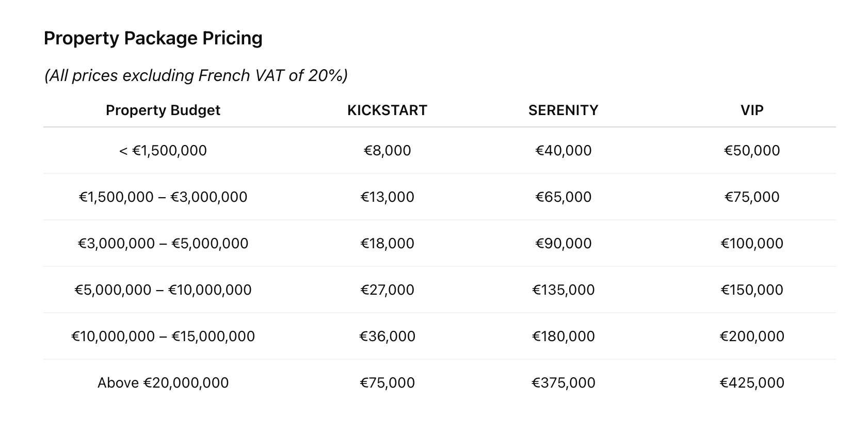Viewport: 868px width, 448px height.
Task: Click the €13,000 Kickstart price
Action: (x=387, y=197)
